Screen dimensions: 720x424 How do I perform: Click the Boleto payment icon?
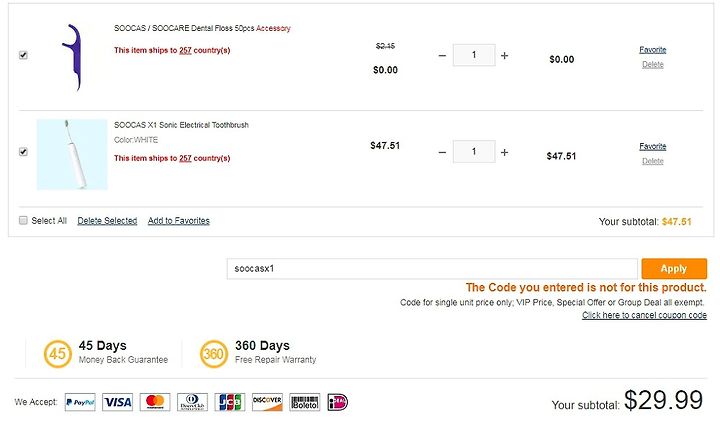pyautogui.click(x=305, y=402)
